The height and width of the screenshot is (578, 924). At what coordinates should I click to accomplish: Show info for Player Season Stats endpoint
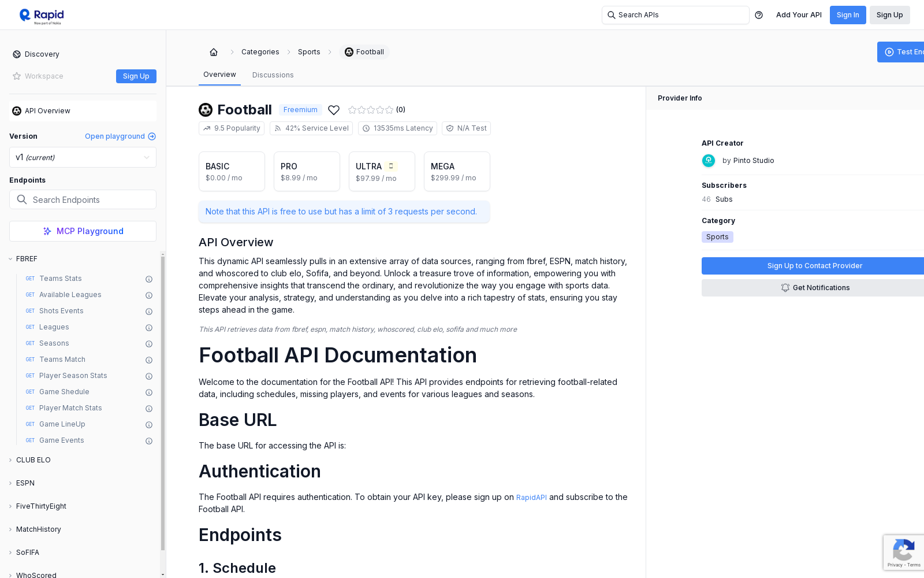pyautogui.click(x=149, y=376)
